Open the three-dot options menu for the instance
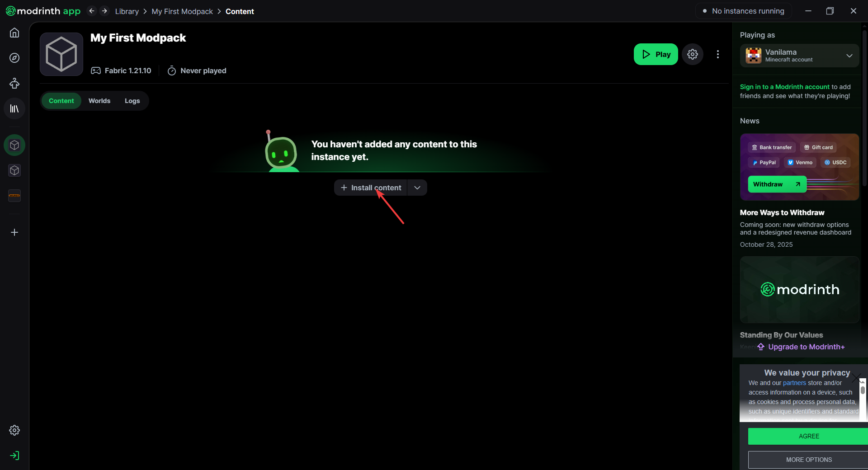Image resolution: width=868 pixels, height=470 pixels. pos(717,54)
